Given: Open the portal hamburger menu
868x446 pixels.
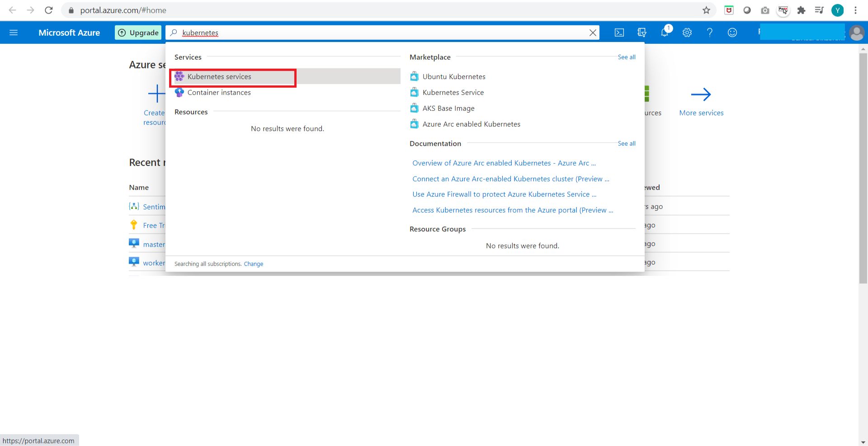Looking at the screenshot, I should 14,33.
